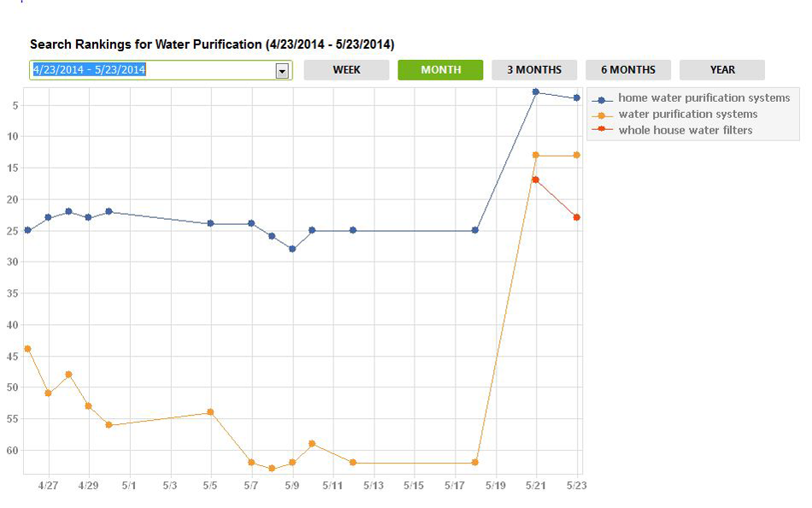Click red data point on 5/21
812x508 pixels.
click(536, 180)
